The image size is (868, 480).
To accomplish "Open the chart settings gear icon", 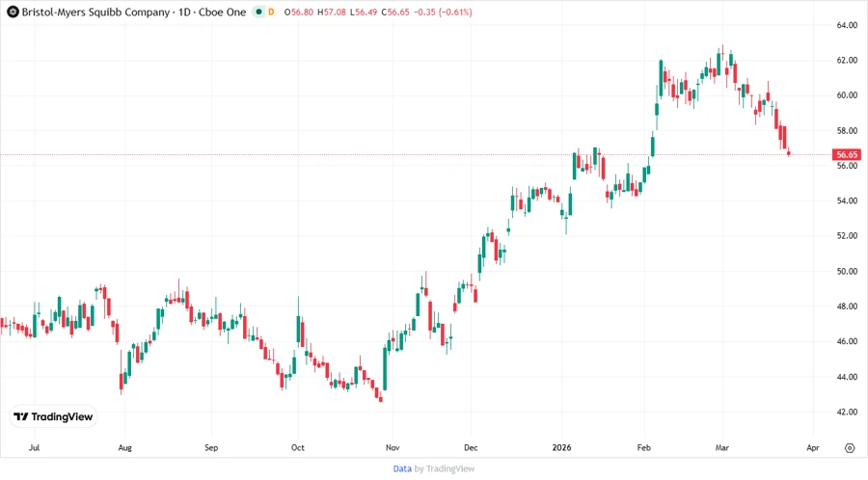I will click(850, 448).
